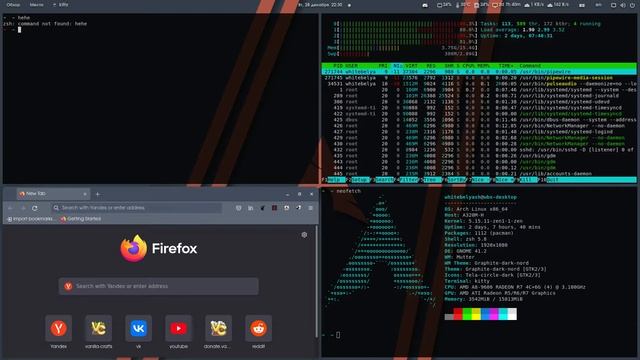The width and height of the screenshot is (640, 360).
Task: Open the top bar power icon
Action: pyautogui.click(x=632, y=5)
